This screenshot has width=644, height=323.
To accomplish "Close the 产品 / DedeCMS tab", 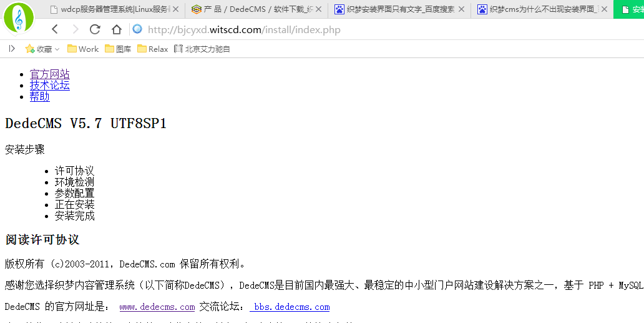I will pyautogui.click(x=318, y=9).
